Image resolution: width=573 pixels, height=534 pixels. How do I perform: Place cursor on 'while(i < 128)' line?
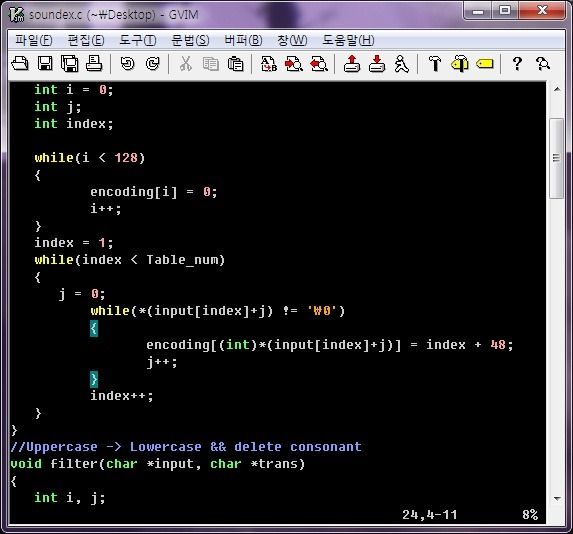coord(90,158)
